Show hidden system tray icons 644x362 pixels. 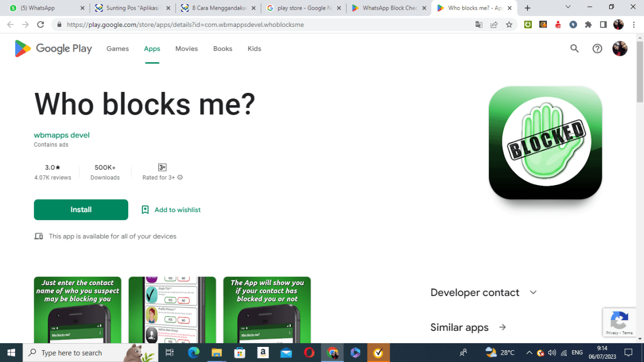(529, 353)
